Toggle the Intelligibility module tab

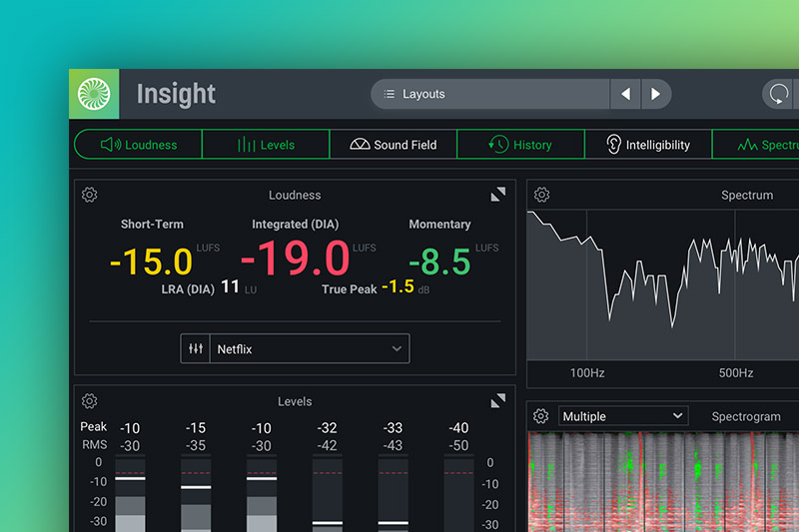coord(648,145)
